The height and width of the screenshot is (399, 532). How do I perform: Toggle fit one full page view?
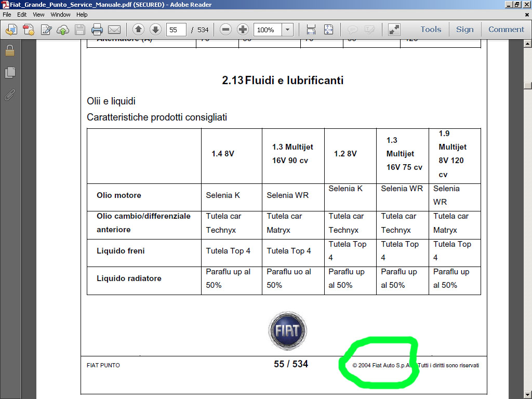point(328,30)
